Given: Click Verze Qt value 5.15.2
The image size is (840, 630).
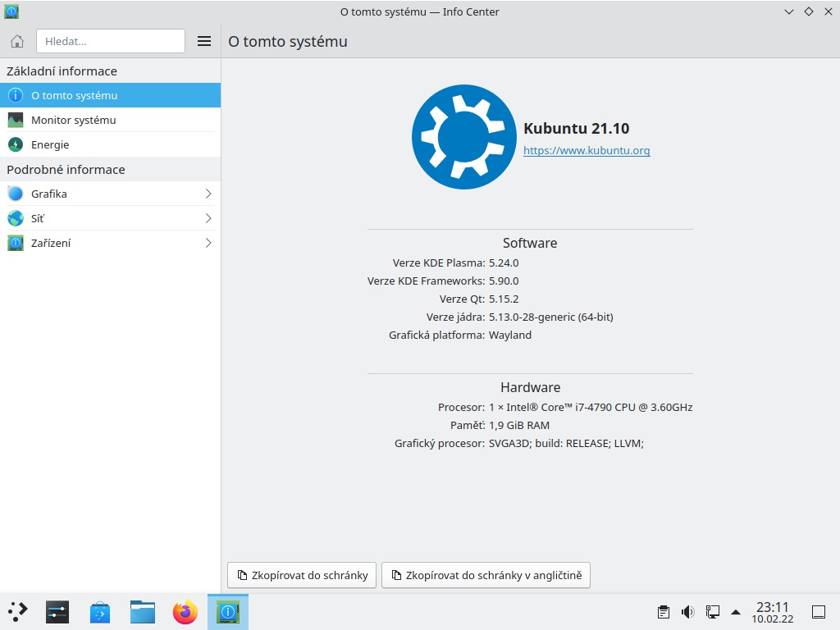Looking at the screenshot, I should click(504, 299).
